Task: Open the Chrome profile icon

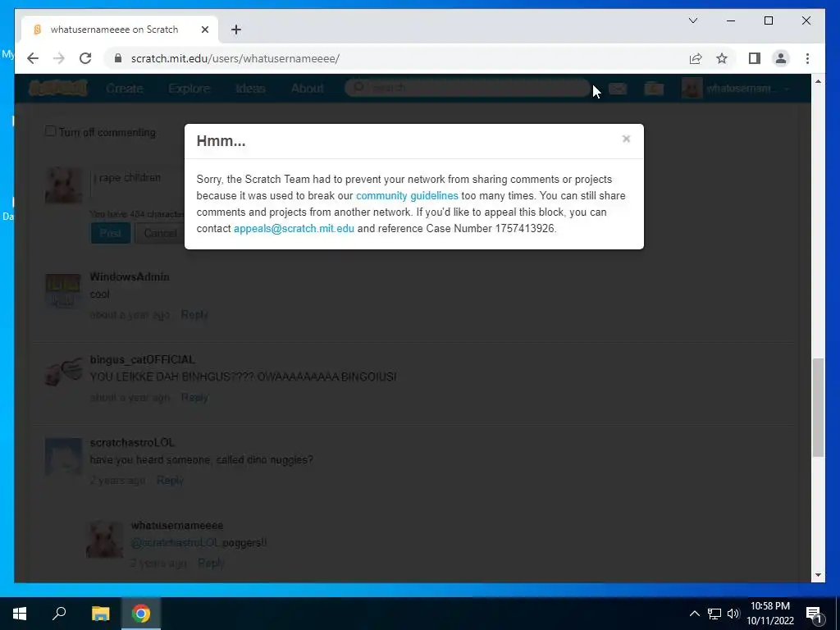Action: pos(781,58)
